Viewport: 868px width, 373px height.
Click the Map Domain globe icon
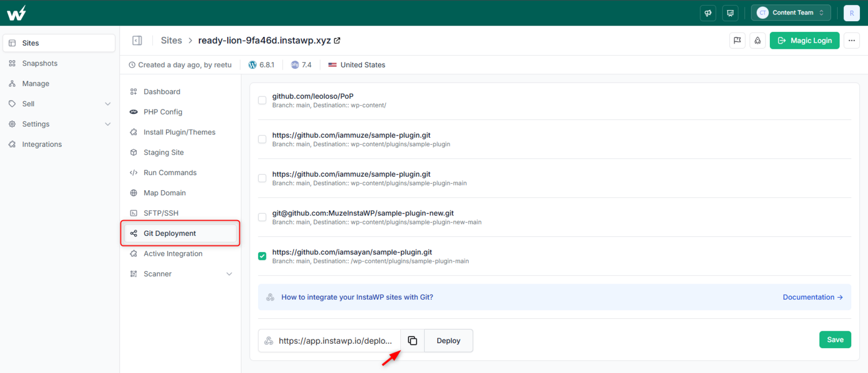click(133, 193)
